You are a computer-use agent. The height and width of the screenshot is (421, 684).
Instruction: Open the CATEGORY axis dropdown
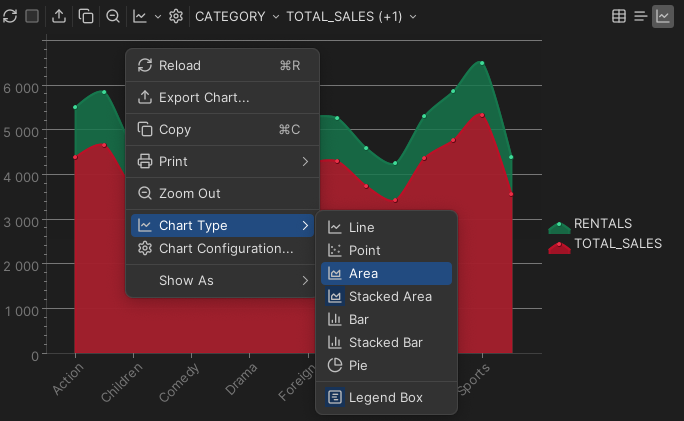237,17
